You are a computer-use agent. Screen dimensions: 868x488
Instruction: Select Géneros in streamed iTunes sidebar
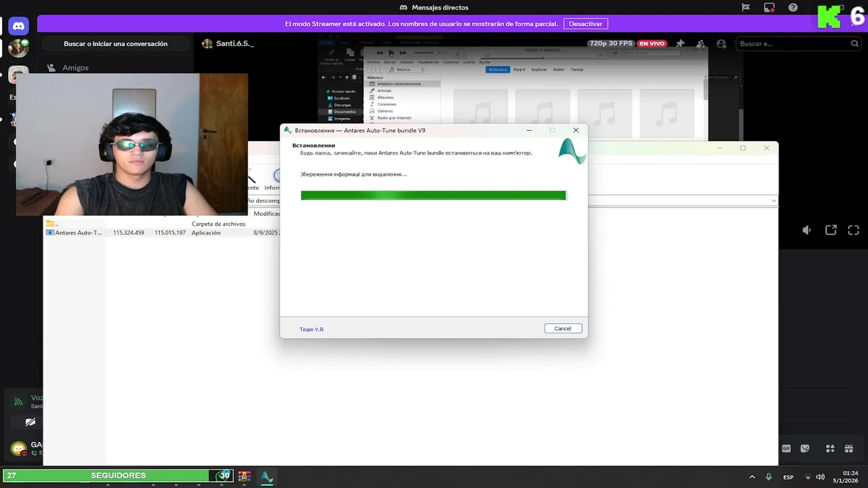coord(384,111)
